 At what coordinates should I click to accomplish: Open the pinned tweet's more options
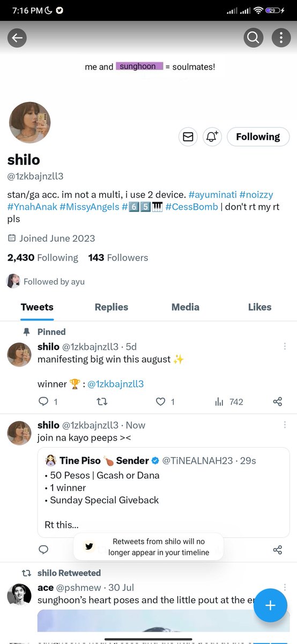(285, 347)
